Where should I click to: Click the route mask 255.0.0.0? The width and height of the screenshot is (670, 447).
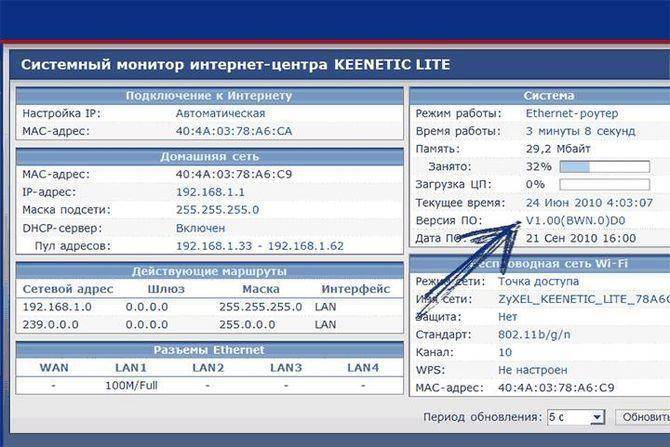pos(247,325)
